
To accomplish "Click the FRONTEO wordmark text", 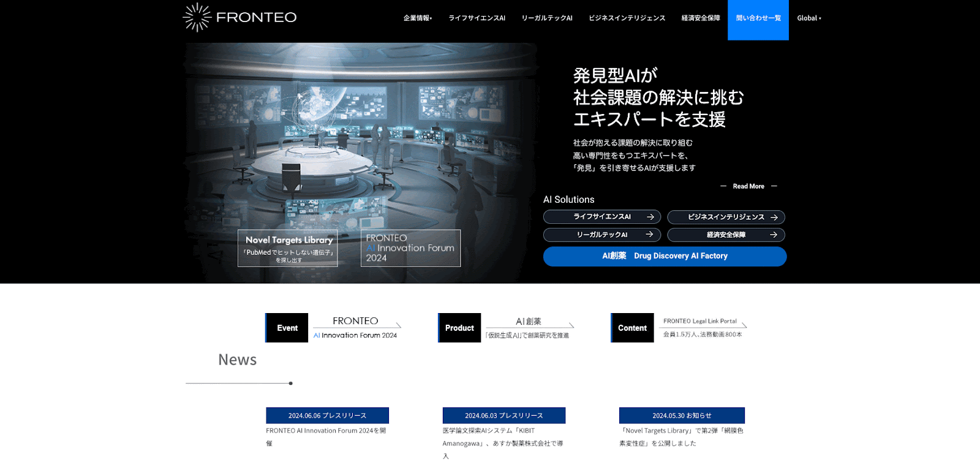I will 257,17.
